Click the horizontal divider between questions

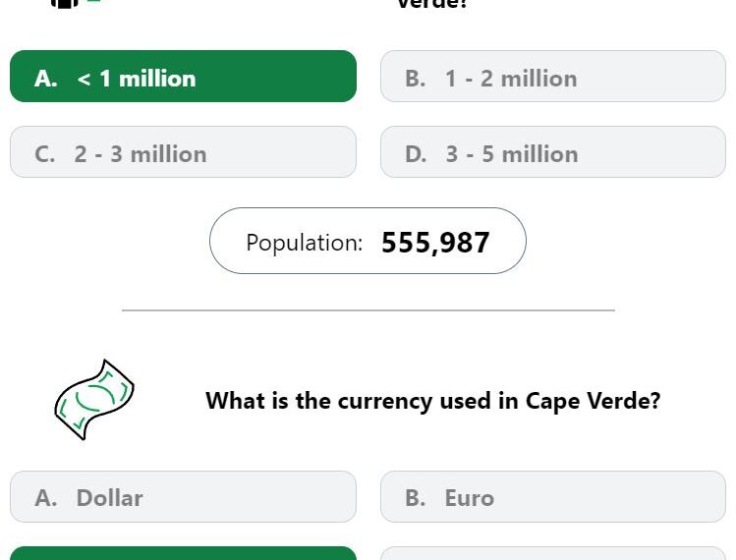tap(368, 310)
